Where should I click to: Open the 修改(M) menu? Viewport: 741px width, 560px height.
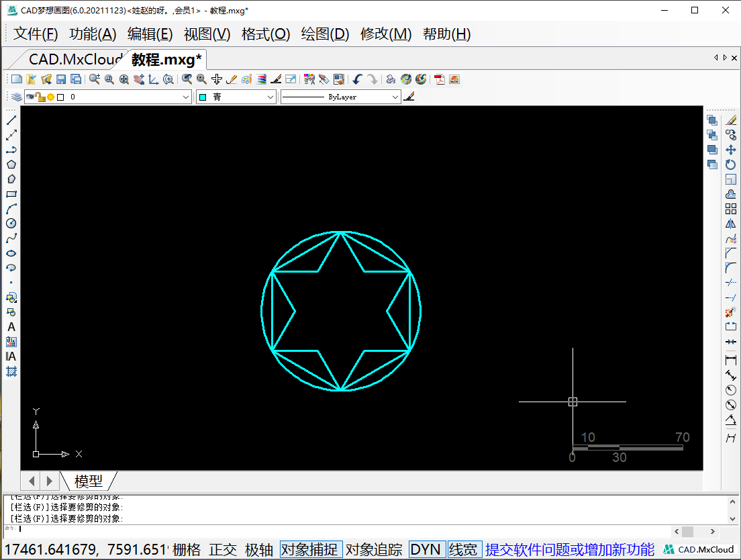point(386,34)
